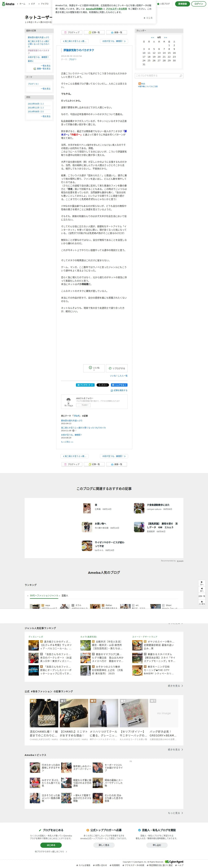Open the recommended article 夕食後運動散歩に出た
Image resolution: width=208 pixels, height=868 pixels.
click(x=158, y=505)
